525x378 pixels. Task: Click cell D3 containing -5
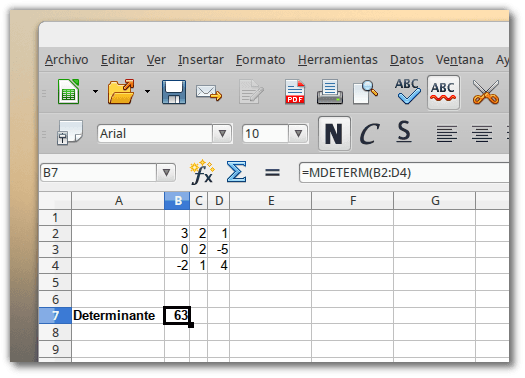[x=219, y=249]
